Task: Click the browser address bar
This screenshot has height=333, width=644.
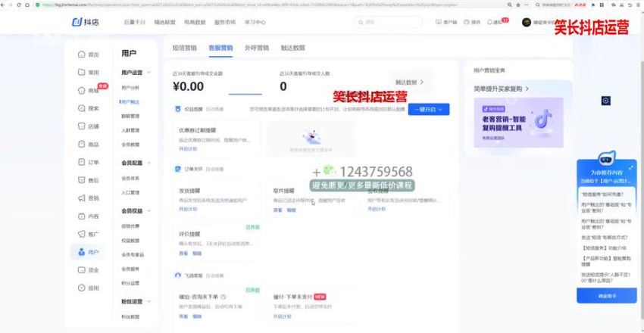Action: pos(271,5)
